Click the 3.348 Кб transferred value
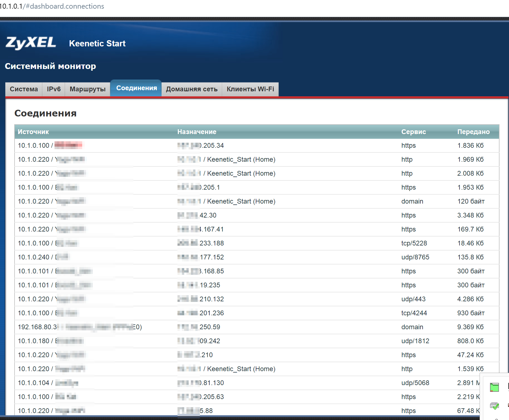Viewport: 509px width, 420px height. [470, 215]
